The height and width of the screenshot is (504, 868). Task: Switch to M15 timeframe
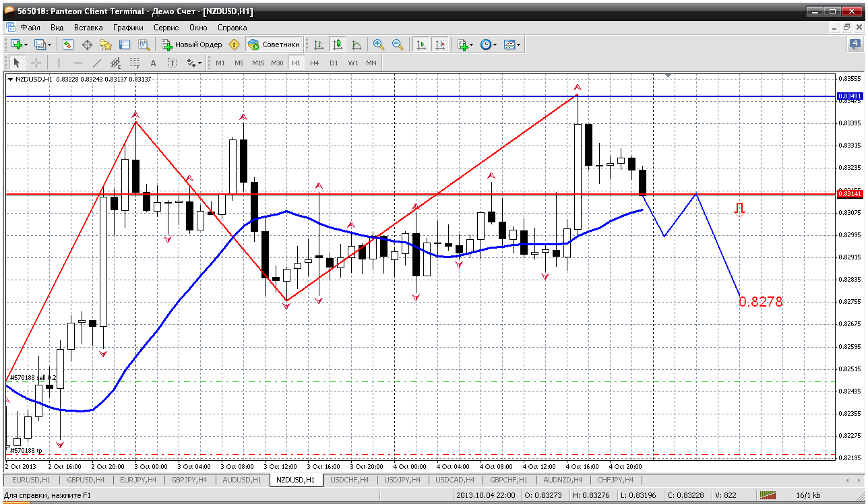pyautogui.click(x=258, y=63)
